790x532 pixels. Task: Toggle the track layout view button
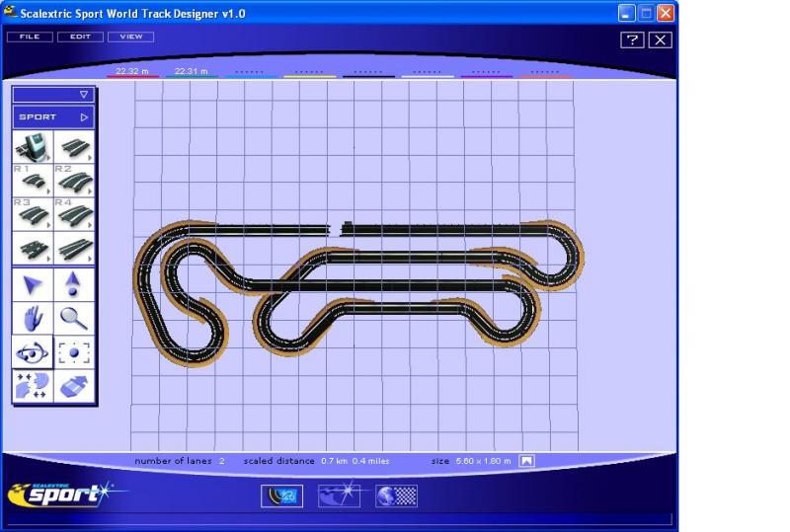point(281,495)
